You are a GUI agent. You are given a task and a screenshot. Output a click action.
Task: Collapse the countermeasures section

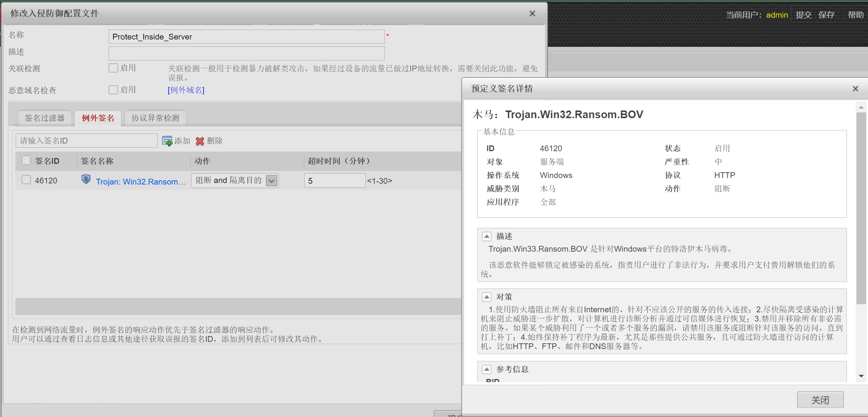[x=487, y=297]
